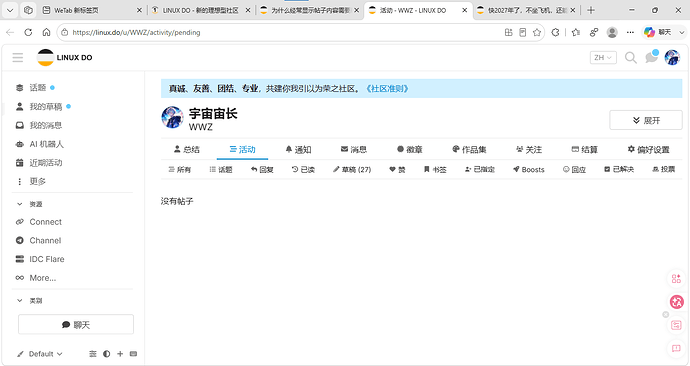Click the profile avatar beside 宇宙宙长

coord(172,117)
